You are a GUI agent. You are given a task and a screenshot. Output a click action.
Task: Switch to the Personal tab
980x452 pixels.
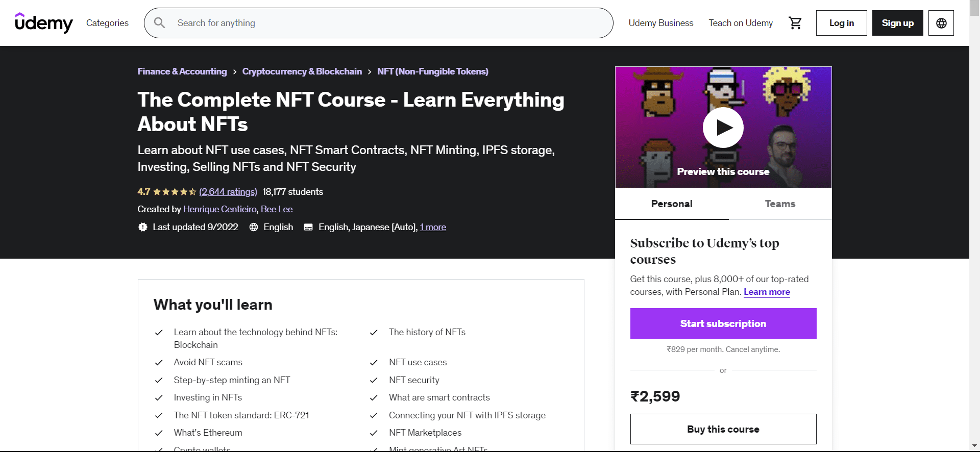[x=672, y=204]
